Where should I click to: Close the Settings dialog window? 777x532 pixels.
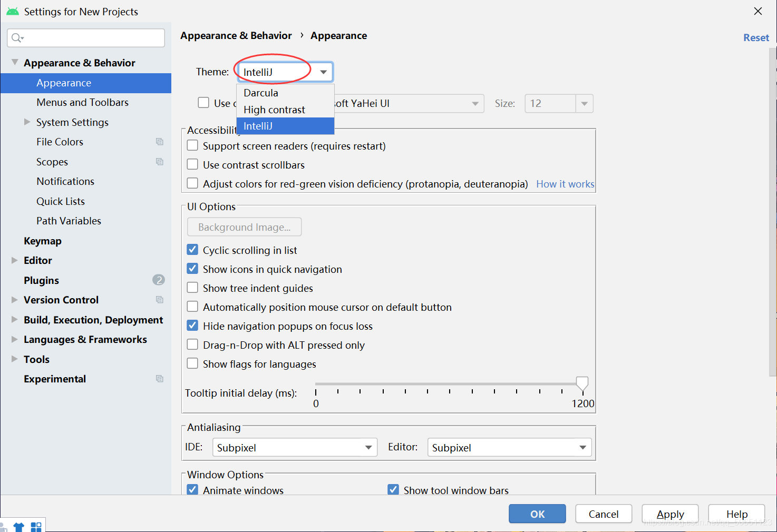[x=758, y=11]
